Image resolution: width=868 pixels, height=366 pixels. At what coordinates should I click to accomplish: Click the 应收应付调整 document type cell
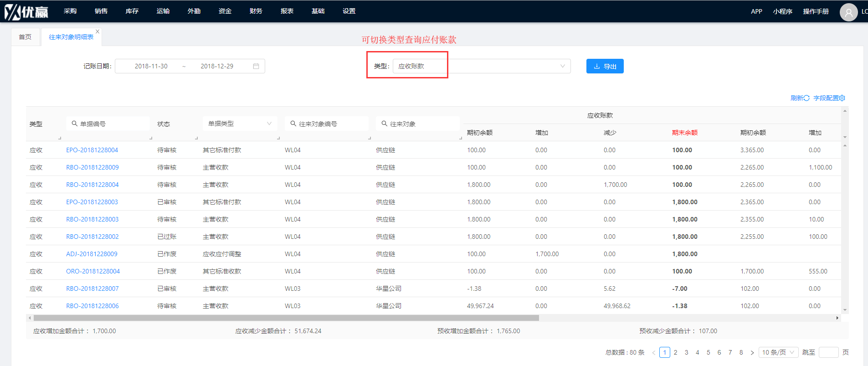coord(222,254)
